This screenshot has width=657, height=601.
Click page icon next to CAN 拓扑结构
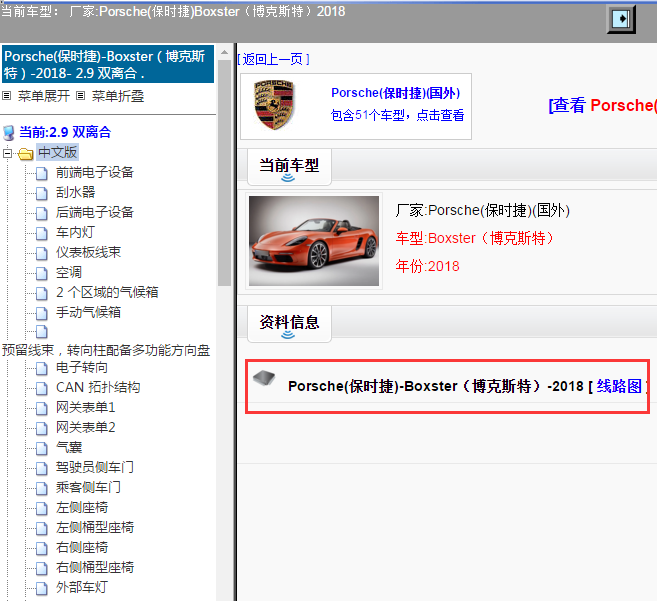coord(41,388)
